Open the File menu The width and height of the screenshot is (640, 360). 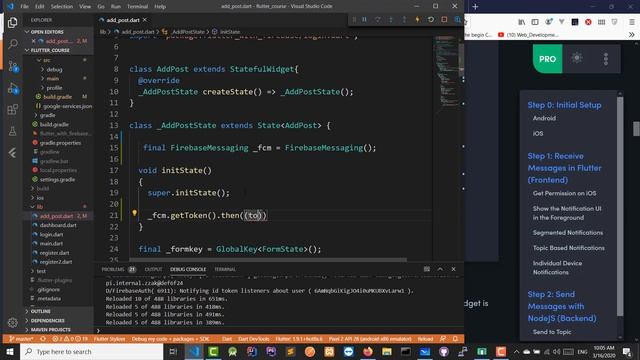(24, 7)
